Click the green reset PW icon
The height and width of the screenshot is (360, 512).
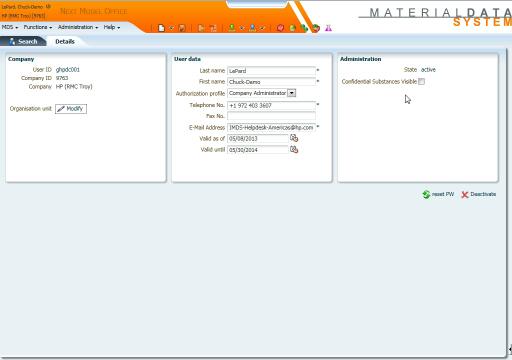coord(426,194)
